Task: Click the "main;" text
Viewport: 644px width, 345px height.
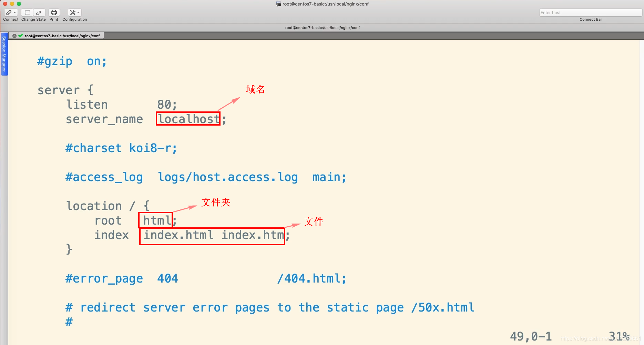Action: click(329, 177)
